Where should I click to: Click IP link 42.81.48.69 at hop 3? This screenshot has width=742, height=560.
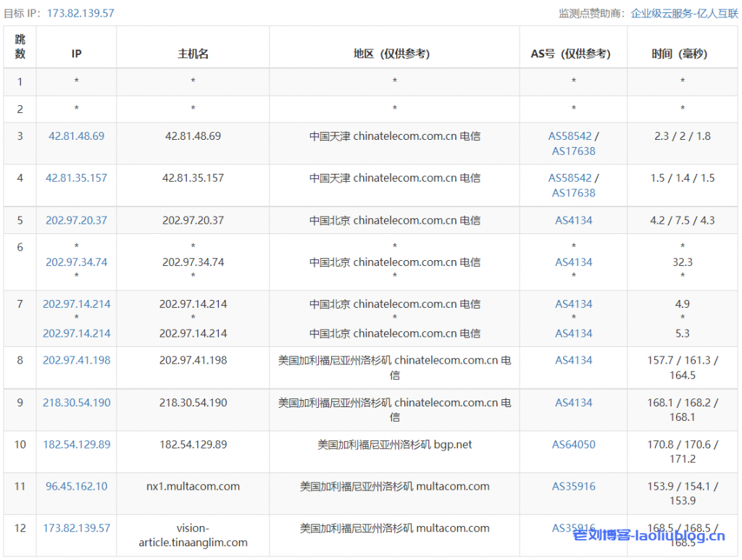click(x=75, y=135)
